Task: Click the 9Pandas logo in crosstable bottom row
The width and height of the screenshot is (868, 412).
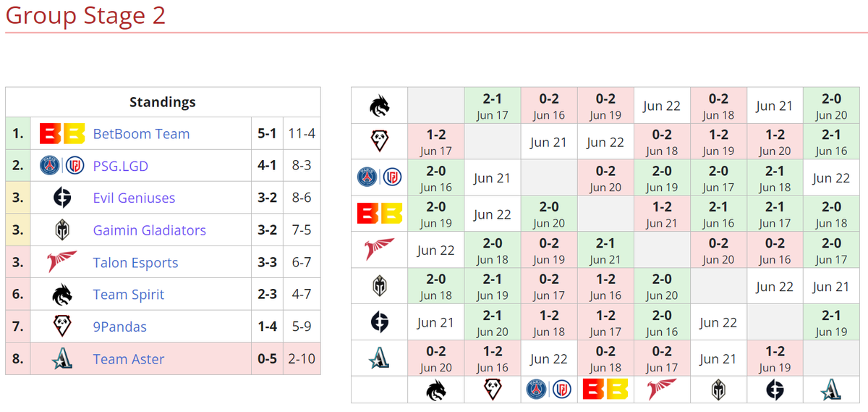Action: (x=492, y=390)
